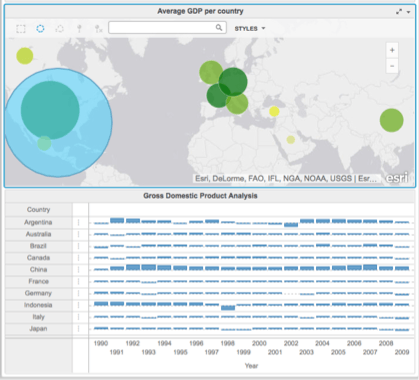Click the handle icon in Indonesia row
The height and width of the screenshot is (380, 419).
click(79, 305)
